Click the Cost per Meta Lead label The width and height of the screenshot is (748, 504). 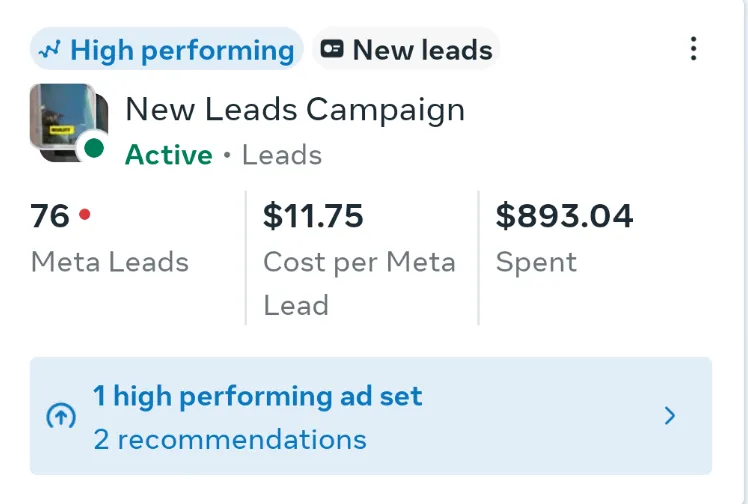point(360,283)
